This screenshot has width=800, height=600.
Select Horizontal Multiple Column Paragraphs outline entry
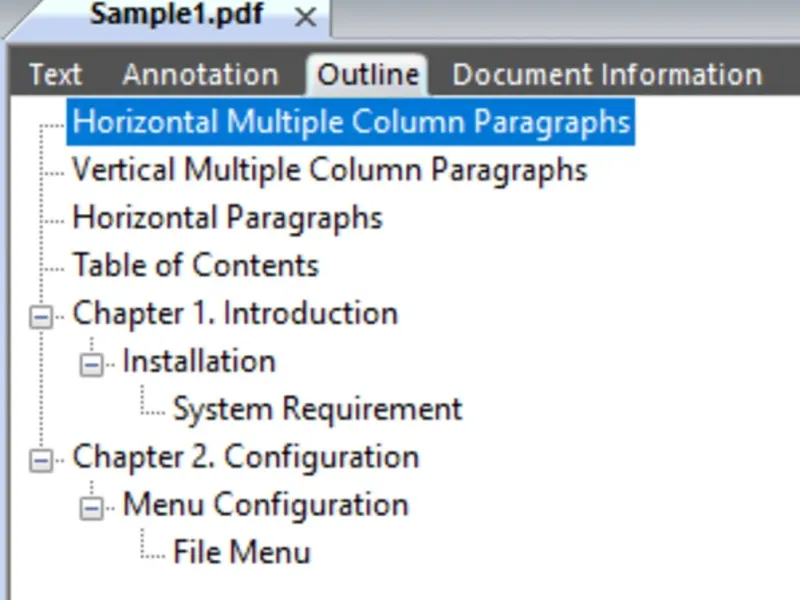(351, 122)
